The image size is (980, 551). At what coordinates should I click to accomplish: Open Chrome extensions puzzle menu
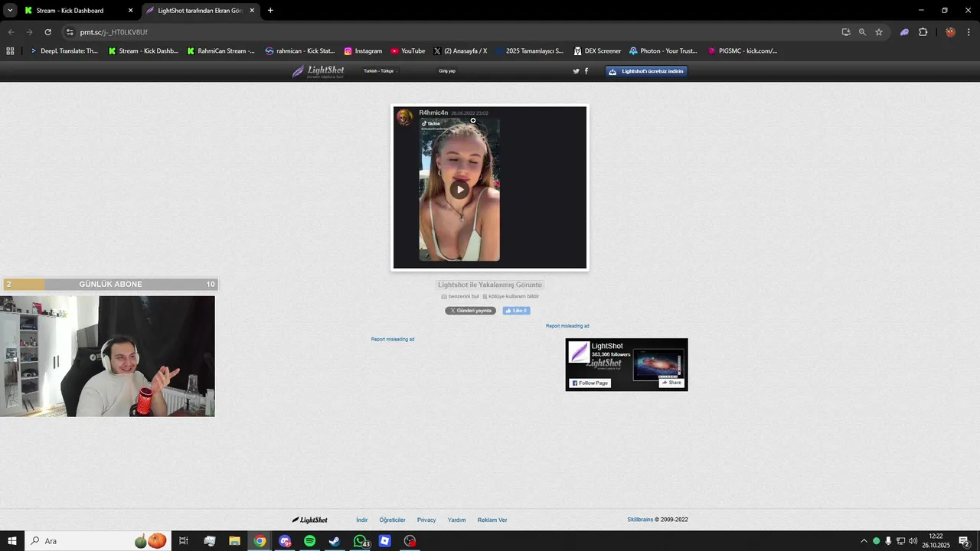[923, 32]
